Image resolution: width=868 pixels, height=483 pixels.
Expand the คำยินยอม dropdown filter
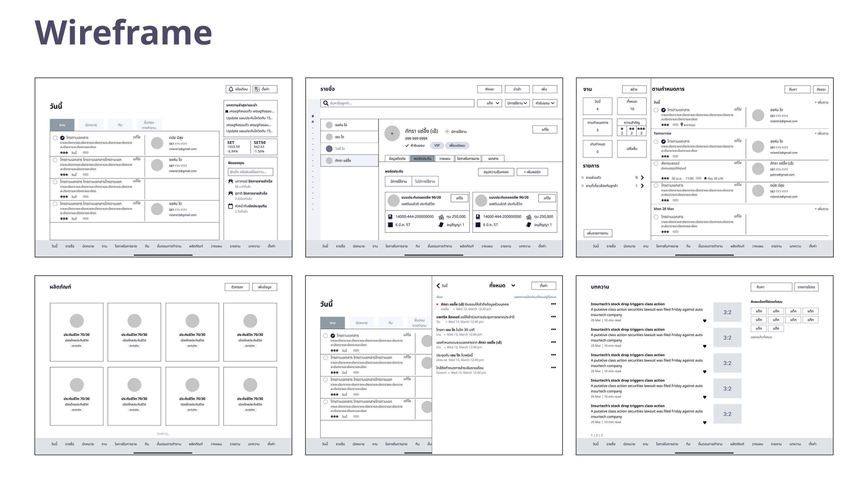click(x=545, y=103)
